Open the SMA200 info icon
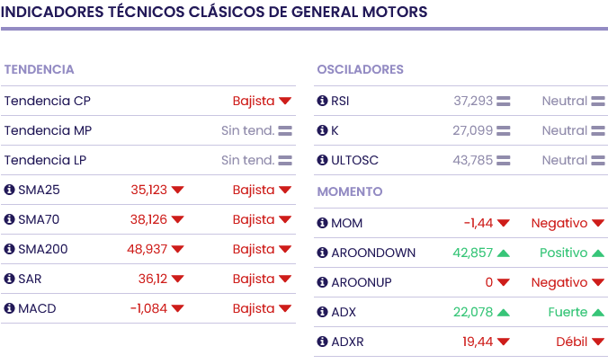 (10, 249)
